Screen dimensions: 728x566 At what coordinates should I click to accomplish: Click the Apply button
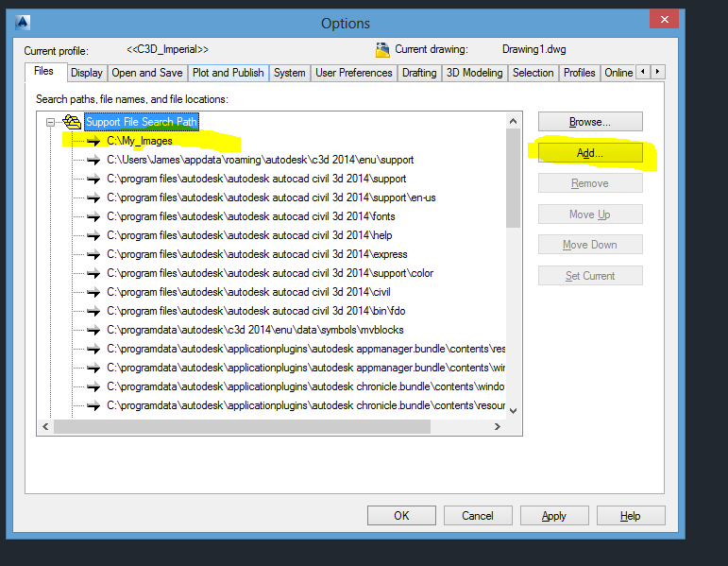click(554, 516)
